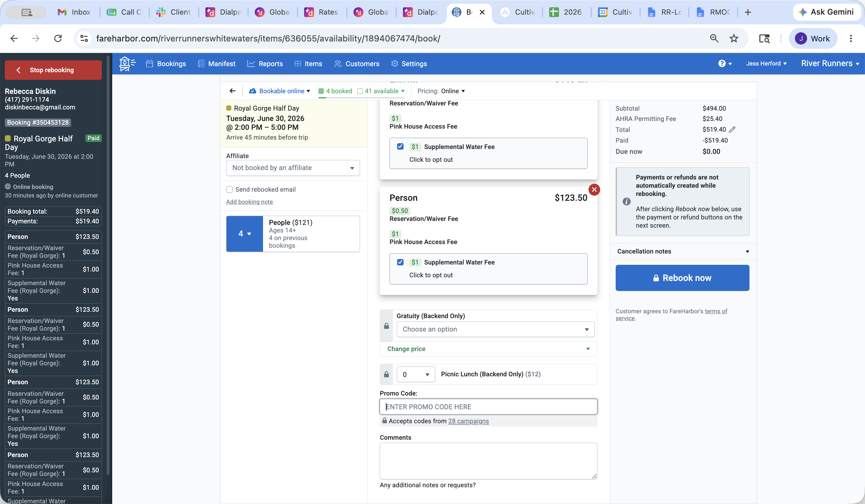The height and width of the screenshot is (504, 865).
Task: Click the 'Click to opt out' text under the second Person
Action: [431, 275]
